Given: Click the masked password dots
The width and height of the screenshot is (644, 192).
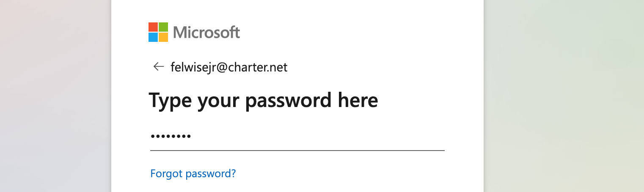Looking at the screenshot, I should 171,137.
